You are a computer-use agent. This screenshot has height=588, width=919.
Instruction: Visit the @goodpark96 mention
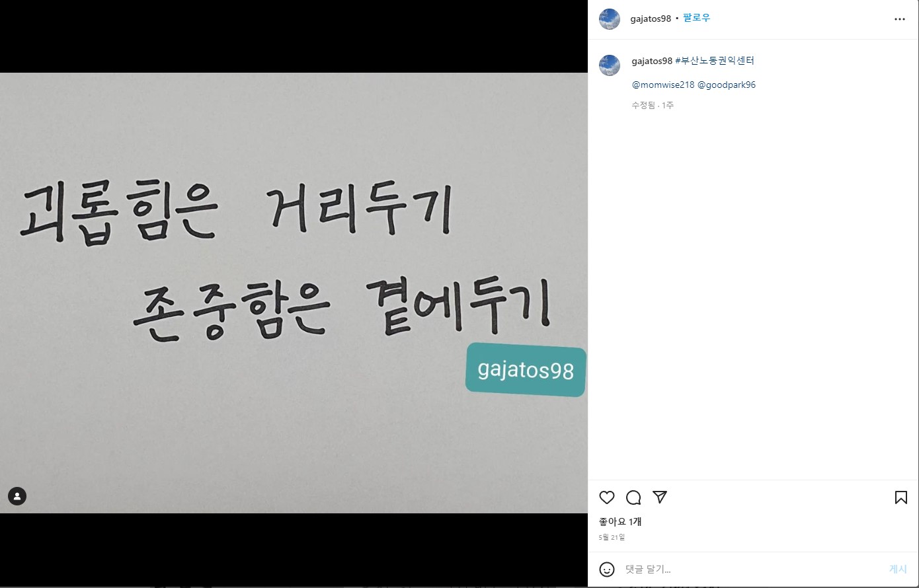click(x=727, y=85)
